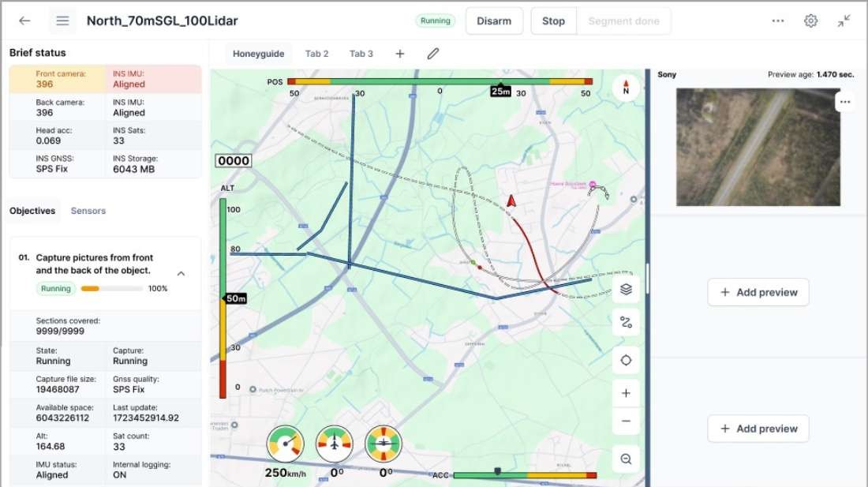Screen dimensions: 868x487
Task: Open the Objectives tab
Action: coord(32,211)
